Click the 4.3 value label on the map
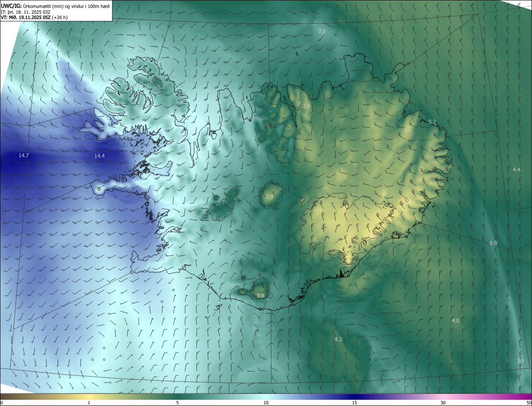 pyautogui.click(x=338, y=339)
